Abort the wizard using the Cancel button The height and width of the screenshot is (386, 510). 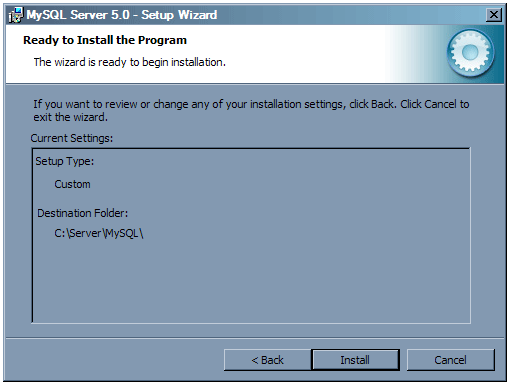click(450, 360)
